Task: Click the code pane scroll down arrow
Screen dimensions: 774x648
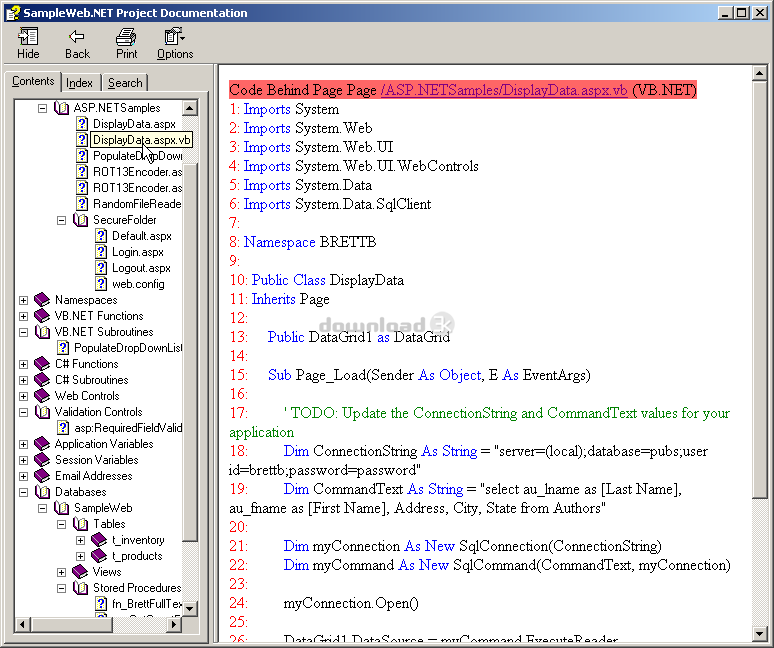Action: 759,633
